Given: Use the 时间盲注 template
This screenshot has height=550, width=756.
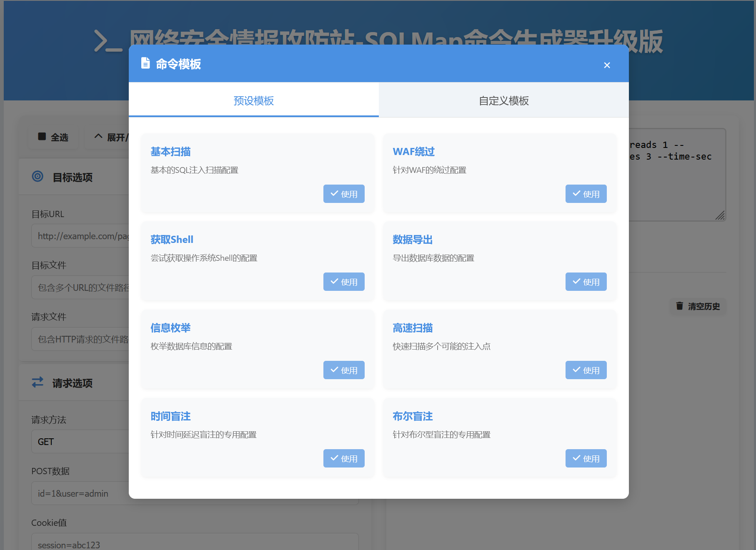Looking at the screenshot, I should (x=344, y=458).
